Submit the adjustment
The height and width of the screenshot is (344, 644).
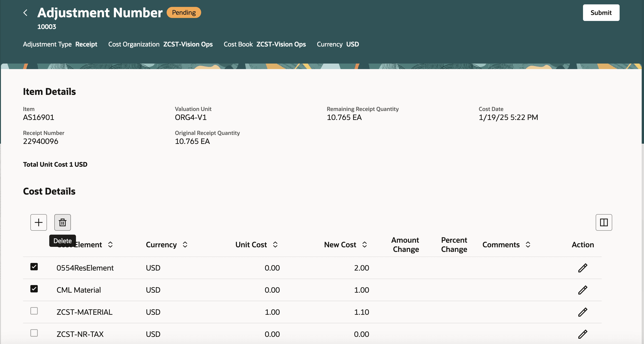(x=601, y=12)
